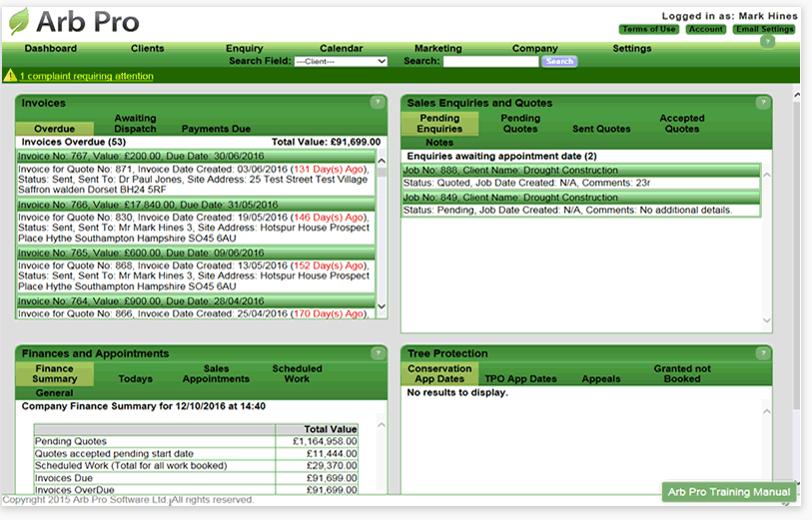812x520 pixels.
Task: Select the Pending Enquiries tab
Action: pos(439,124)
